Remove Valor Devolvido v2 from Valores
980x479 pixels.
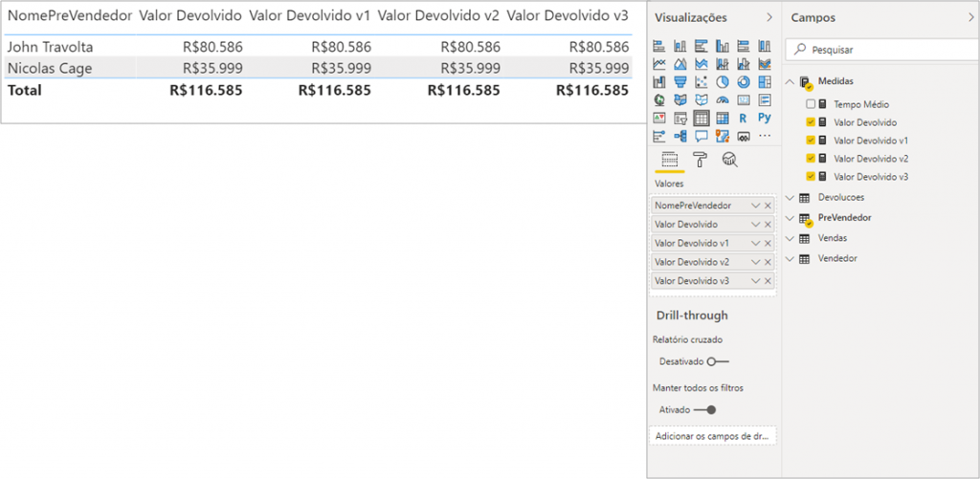pyautogui.click(x=768, y=262)
